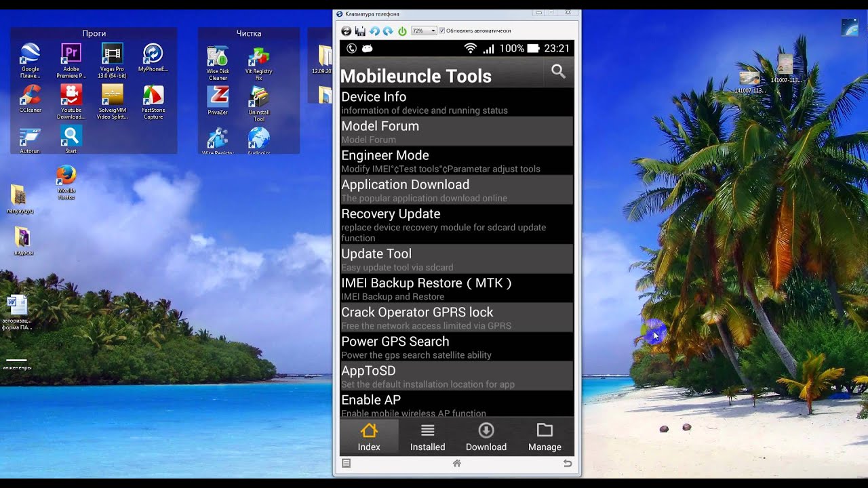Open Engineer Mode entry
The width and height of the screenshot is (868, 488).
click(x=456, y=161)
